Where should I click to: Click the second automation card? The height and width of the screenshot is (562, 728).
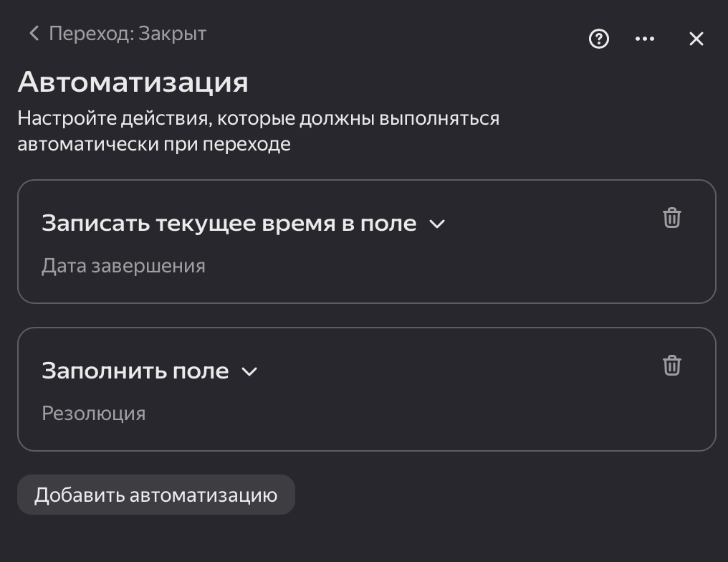coord(366,389)
